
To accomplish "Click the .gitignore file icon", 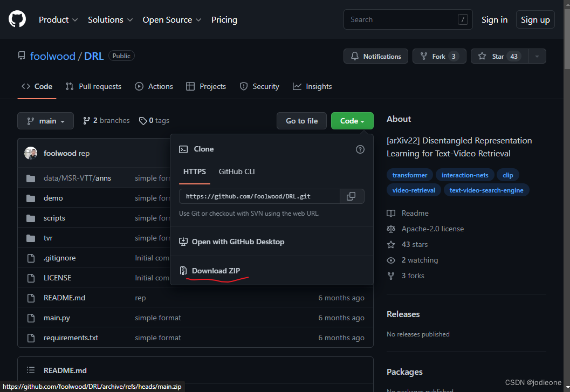I will pos(31,258).
